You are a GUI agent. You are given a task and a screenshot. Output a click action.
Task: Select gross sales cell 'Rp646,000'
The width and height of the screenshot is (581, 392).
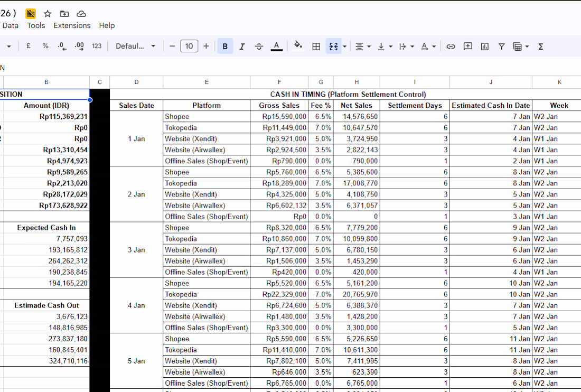click(279, 372)
